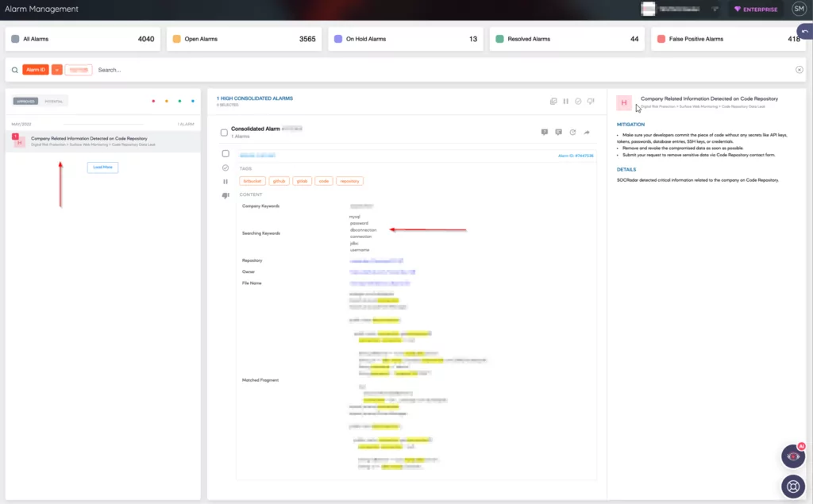Click the select-all alarms icon in the header

tap(553, 101)
